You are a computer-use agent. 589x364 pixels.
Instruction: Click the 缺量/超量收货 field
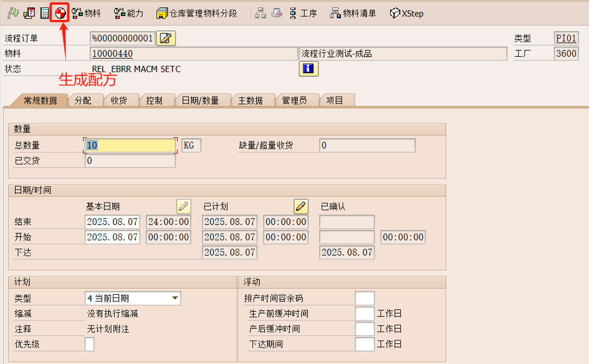[367, 145]
